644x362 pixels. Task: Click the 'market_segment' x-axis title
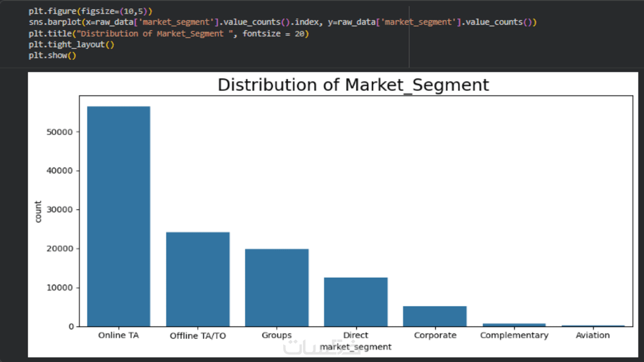pyautogui.click(x=356, y=347)
